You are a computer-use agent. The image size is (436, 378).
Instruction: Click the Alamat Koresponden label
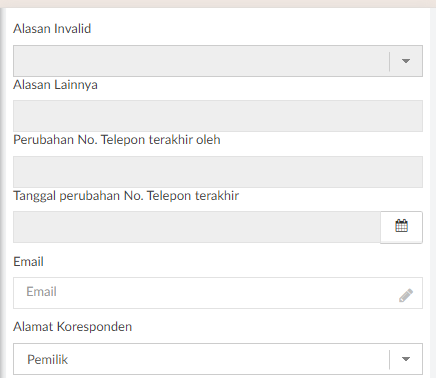(73, 327)
